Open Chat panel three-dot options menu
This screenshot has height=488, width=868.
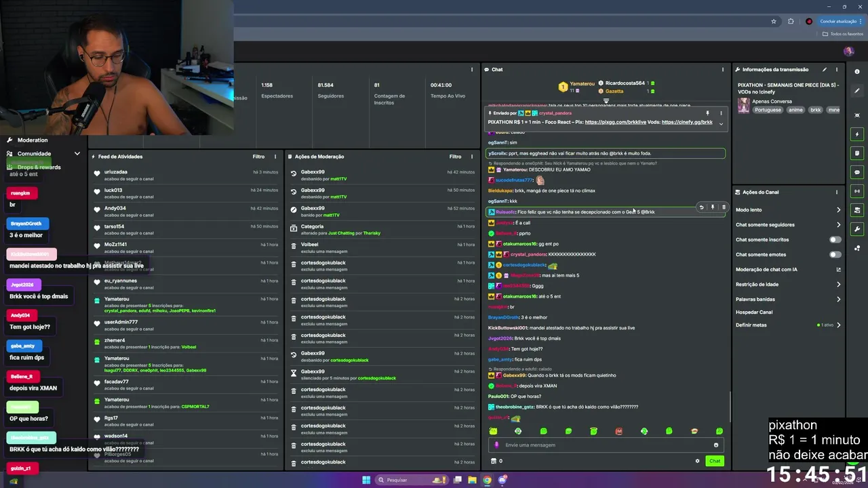click(x=723, y=69)
